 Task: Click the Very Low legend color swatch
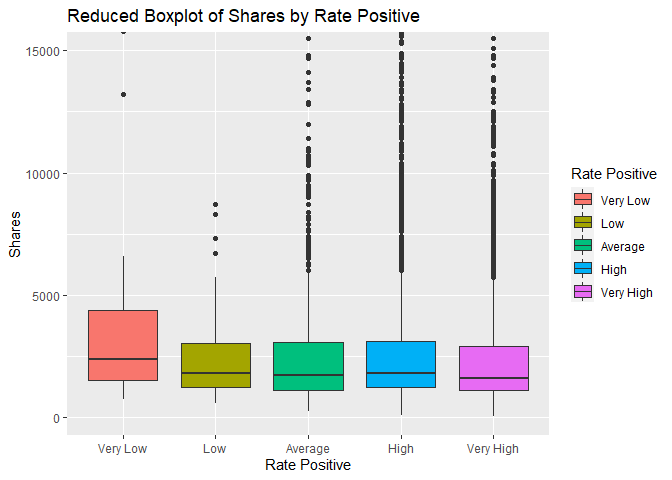click(583, 200)
